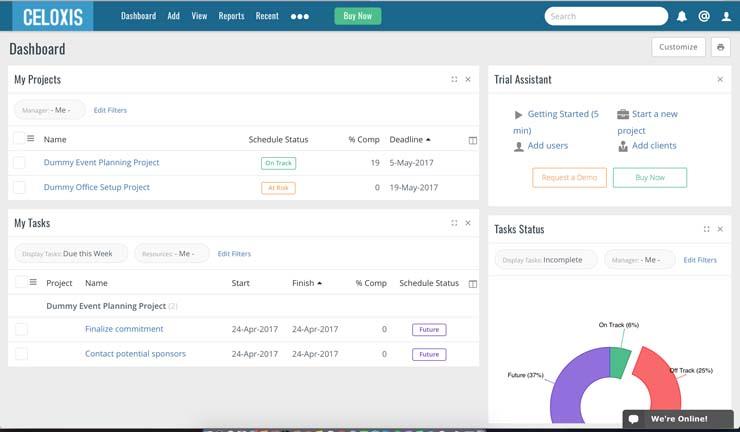Open Display Tasks Due this Week filter
The image size is (740, 432).
coord(71,254)
